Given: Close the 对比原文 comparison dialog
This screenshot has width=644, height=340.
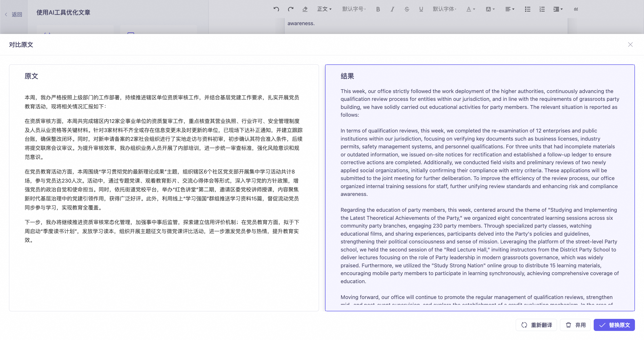Looking at the screenshot, I should (630, 45).
